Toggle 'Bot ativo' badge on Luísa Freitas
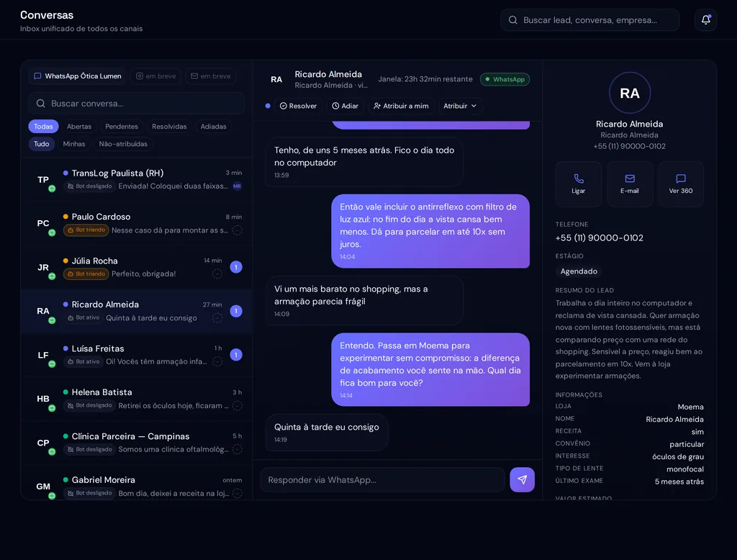 pos(83,361)
